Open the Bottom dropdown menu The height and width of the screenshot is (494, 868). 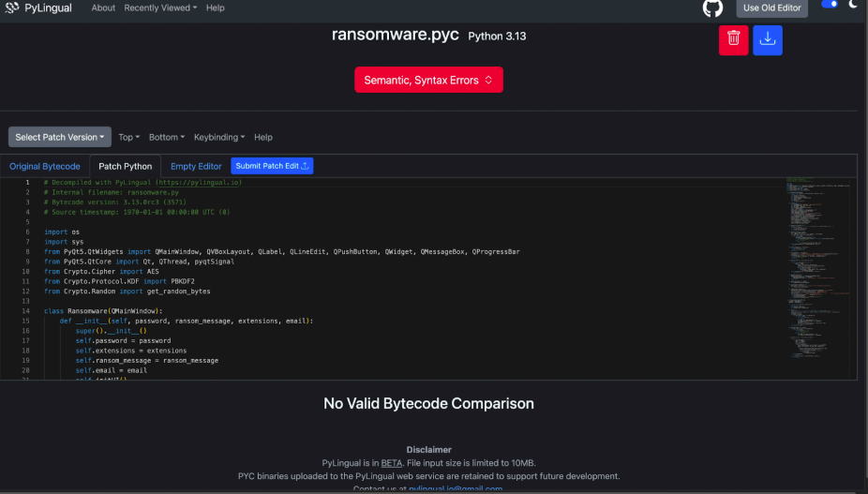(x=167, y=137)
